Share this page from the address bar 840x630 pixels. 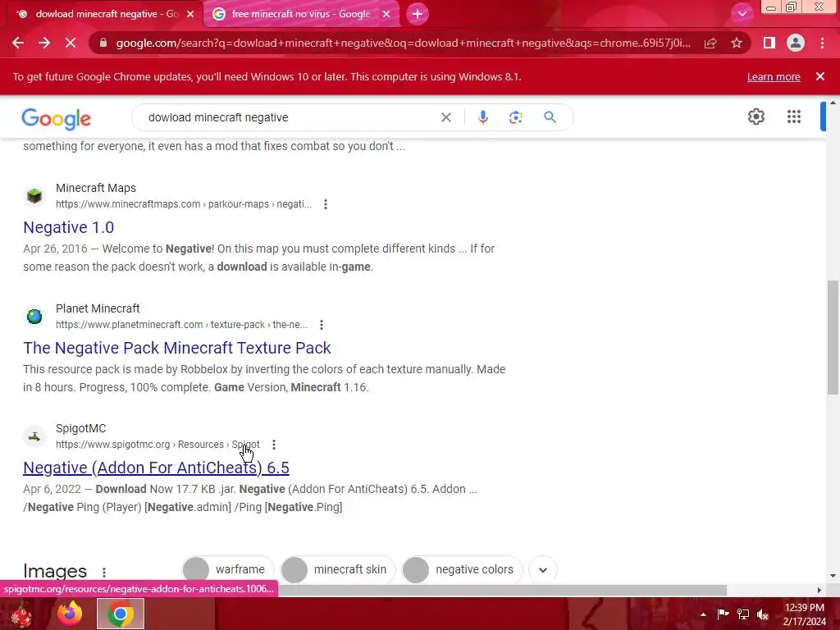pos(710,43)
